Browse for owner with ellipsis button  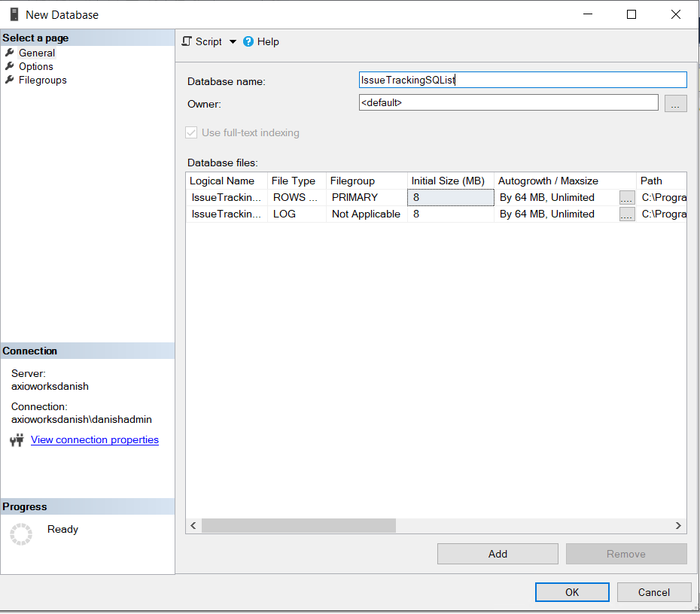click(x=675, y=104)
